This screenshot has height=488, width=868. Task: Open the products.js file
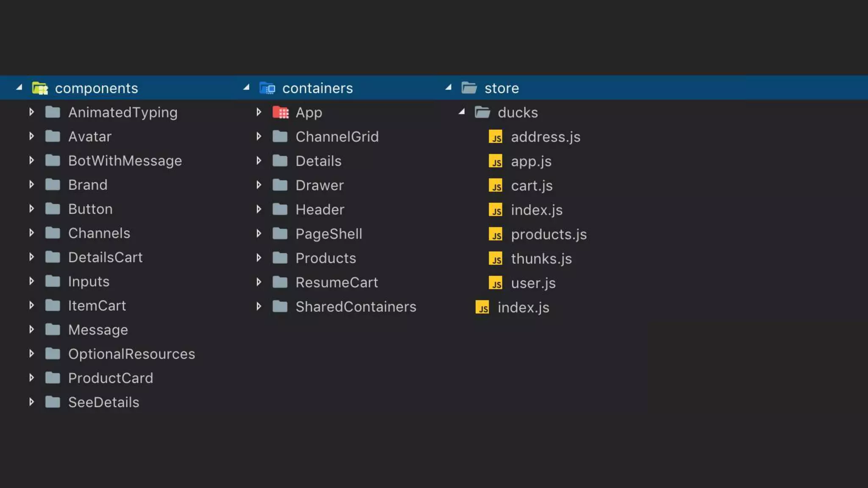[x=548, y=234]
